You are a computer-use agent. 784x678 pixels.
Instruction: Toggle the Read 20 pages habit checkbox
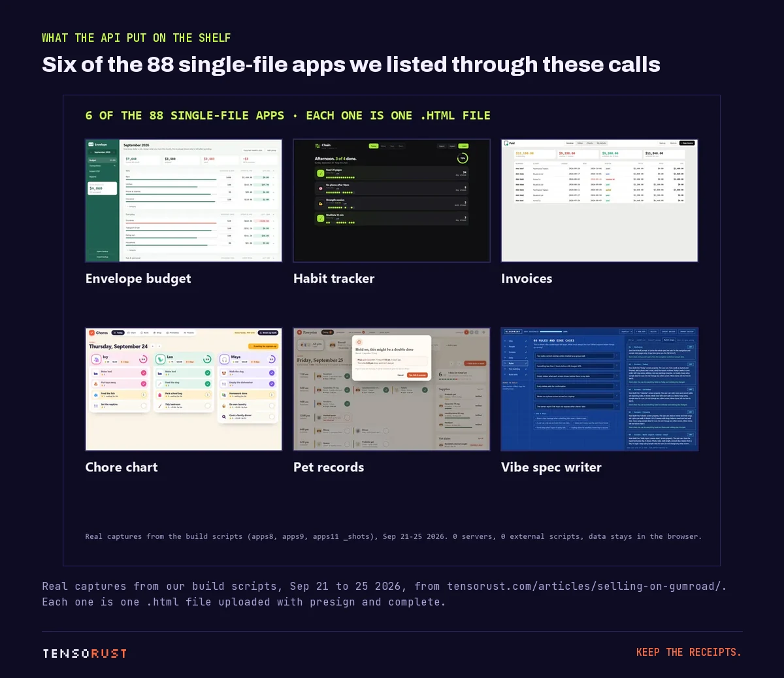(x=321, y=174)
